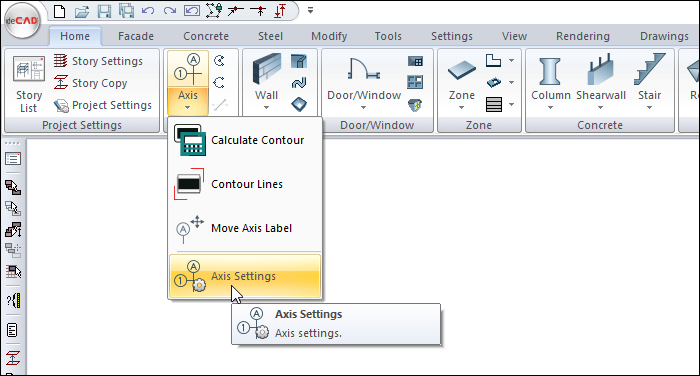The height and width of the screenshot is (376, 700).
Task: Click the Axis tool icon
Action: coord(188,70)
